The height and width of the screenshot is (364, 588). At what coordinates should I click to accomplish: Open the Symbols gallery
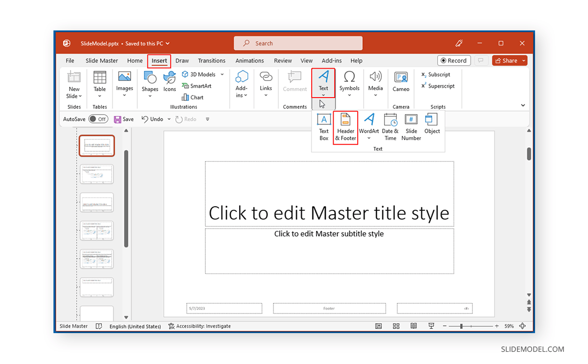click(349, 82)
